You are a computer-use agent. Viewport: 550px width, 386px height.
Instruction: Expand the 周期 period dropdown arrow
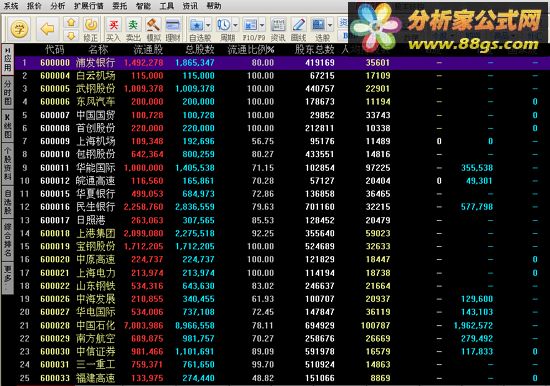pyautogui.click(x=235, y=25)
